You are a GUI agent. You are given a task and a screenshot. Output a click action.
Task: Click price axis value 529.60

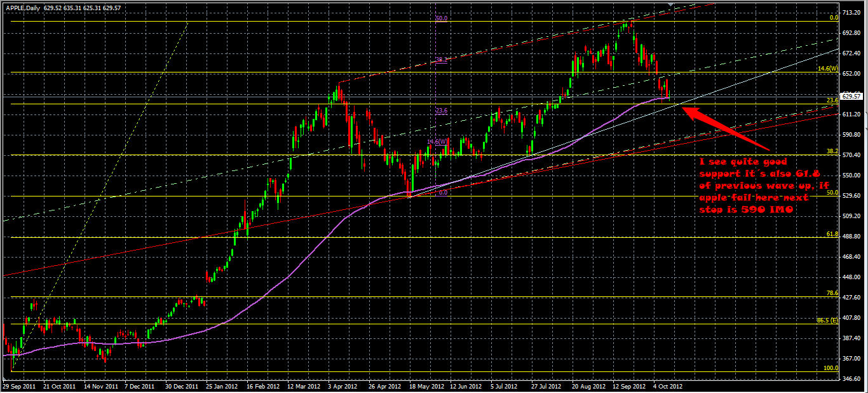(851, 195)
